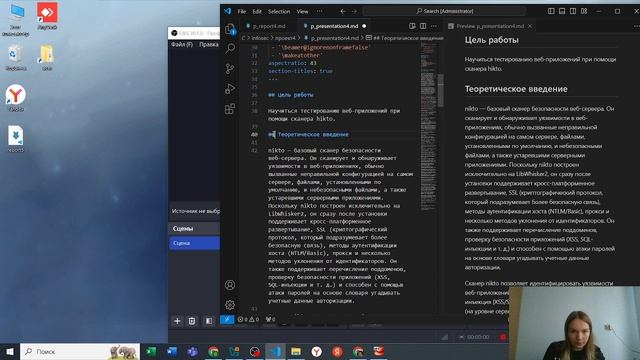Image resolution: width=640 pixels, height=360 pixels.
Task: Toggle the bottom panel layout button
Action: click(562, 11)
